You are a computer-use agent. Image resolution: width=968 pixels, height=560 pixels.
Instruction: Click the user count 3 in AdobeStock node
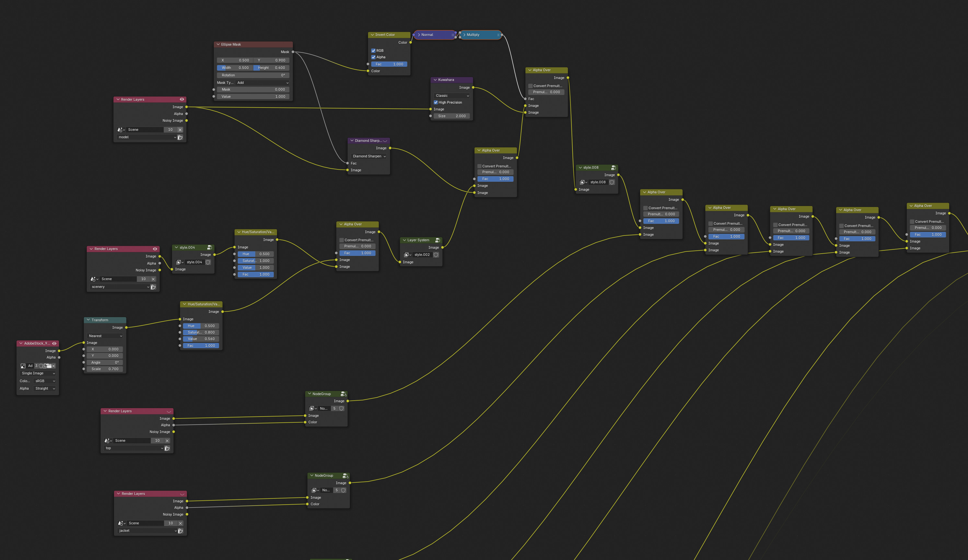(37, 366)
